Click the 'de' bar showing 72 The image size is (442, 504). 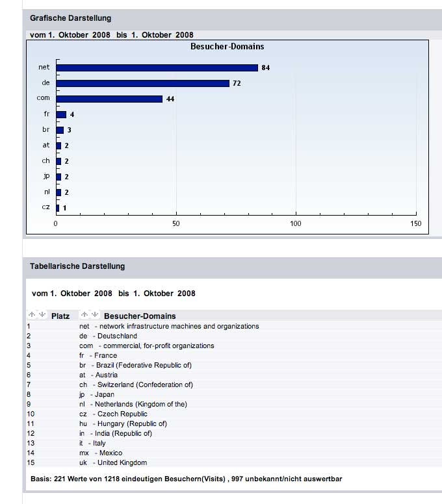click(142, 83)
